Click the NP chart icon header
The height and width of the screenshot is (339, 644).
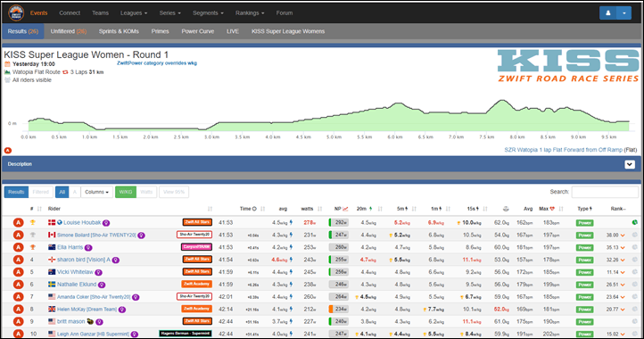(345, 209)
